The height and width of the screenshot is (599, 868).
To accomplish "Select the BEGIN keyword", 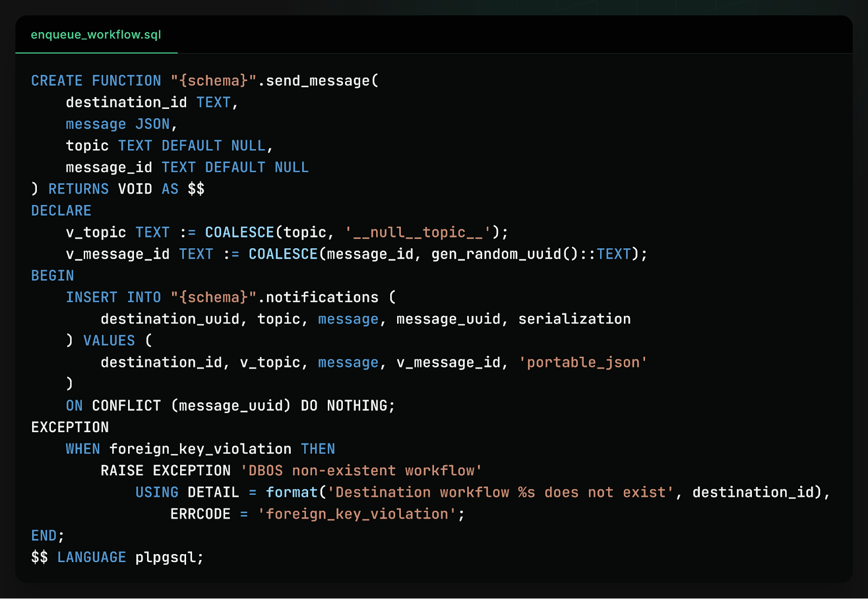I will click(52, 275).
